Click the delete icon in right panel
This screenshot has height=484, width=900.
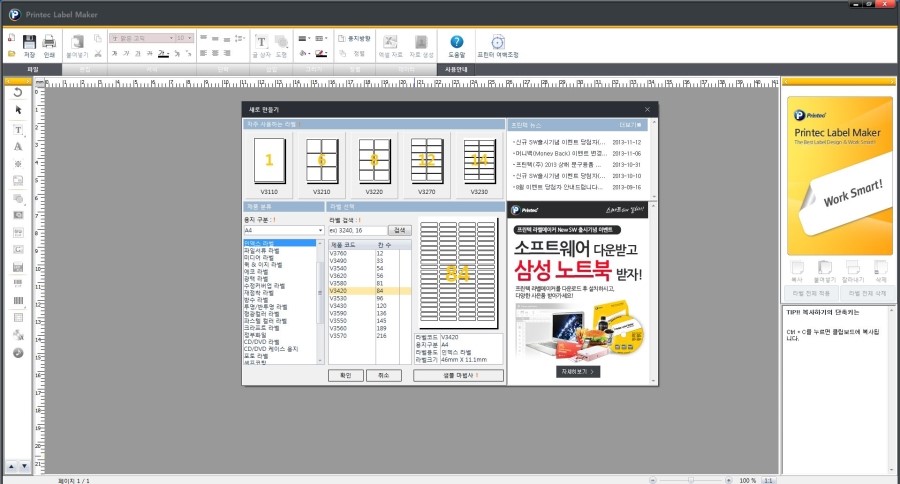[880, 268]
